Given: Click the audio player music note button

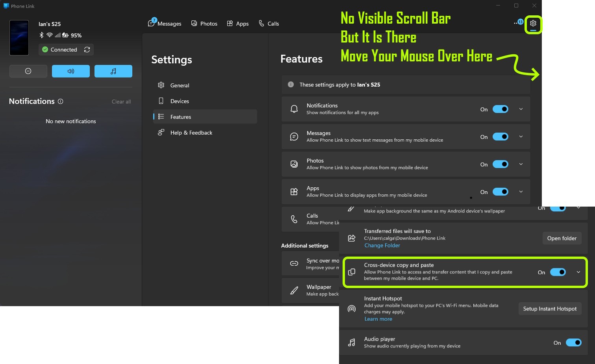Looking at the screenshot, I should click(113, 71).
